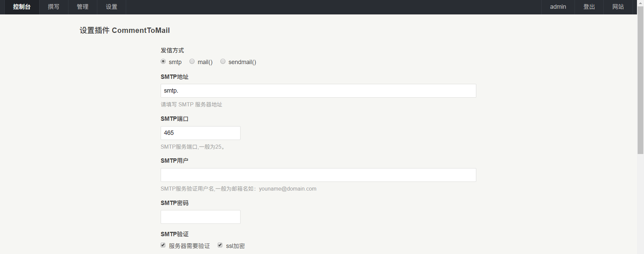The height and width of the screenshot is (254, 644).
Task: Focus the SMTP地址 server address field
Action: (x=318, y=91)
